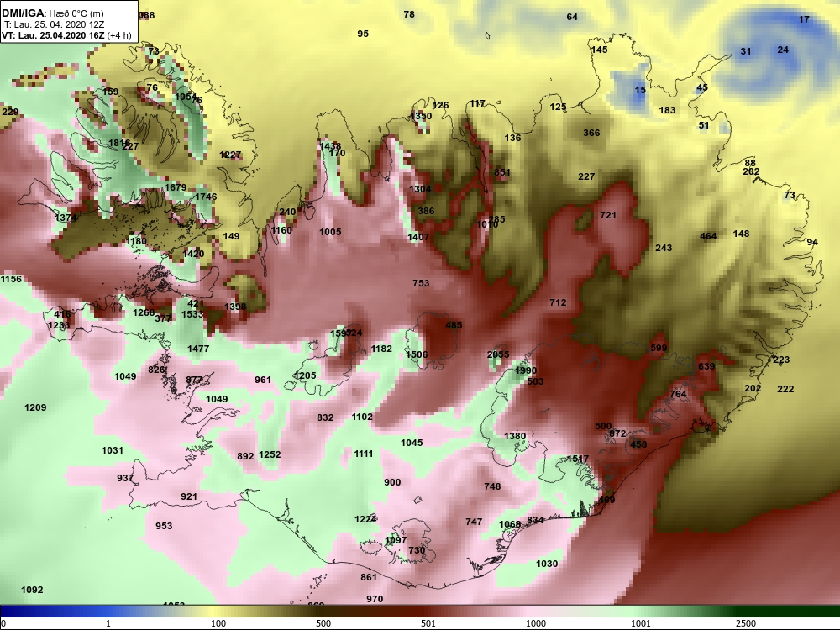Click the legend label 501
The height and width of the screenshot is (630, 840).
pos(428,623)
